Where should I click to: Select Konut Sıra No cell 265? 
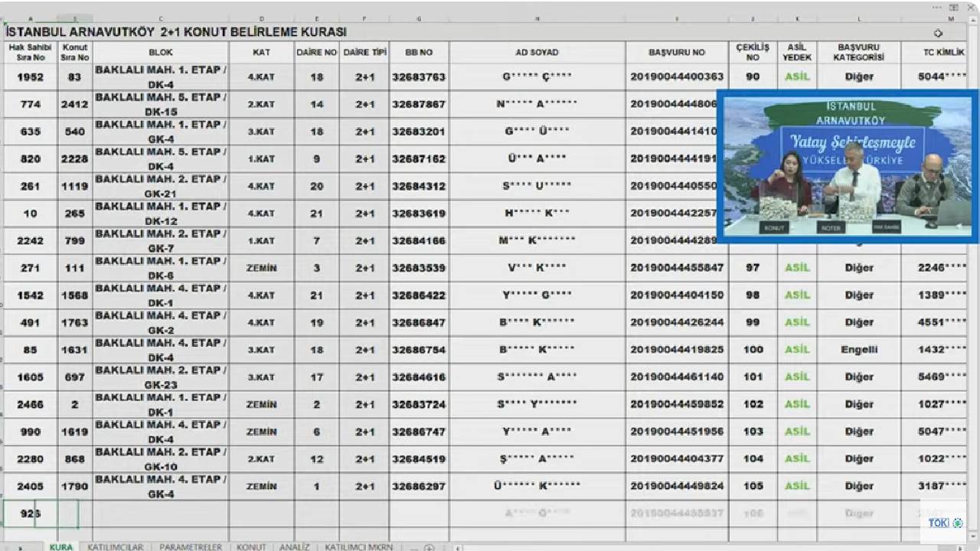[x=75, y=214]
